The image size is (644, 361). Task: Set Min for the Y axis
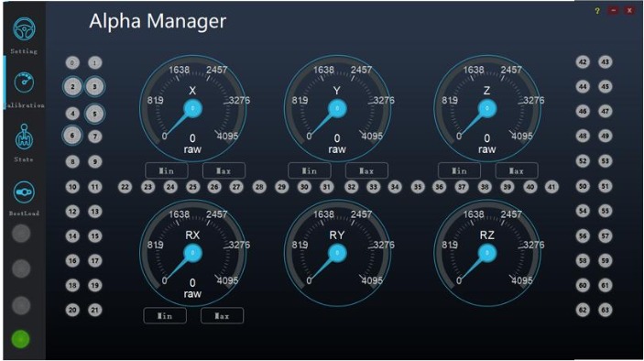pyautogui.click(x=310, y=170)
